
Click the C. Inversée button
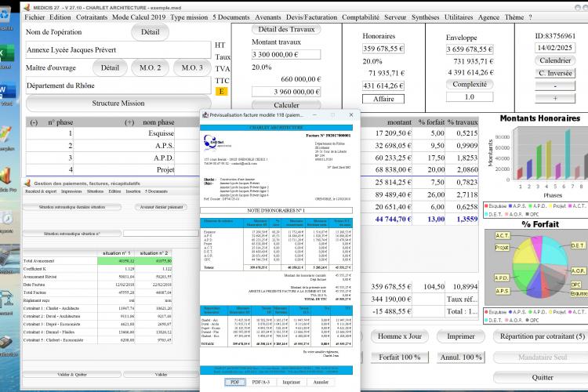coord(555,73)
